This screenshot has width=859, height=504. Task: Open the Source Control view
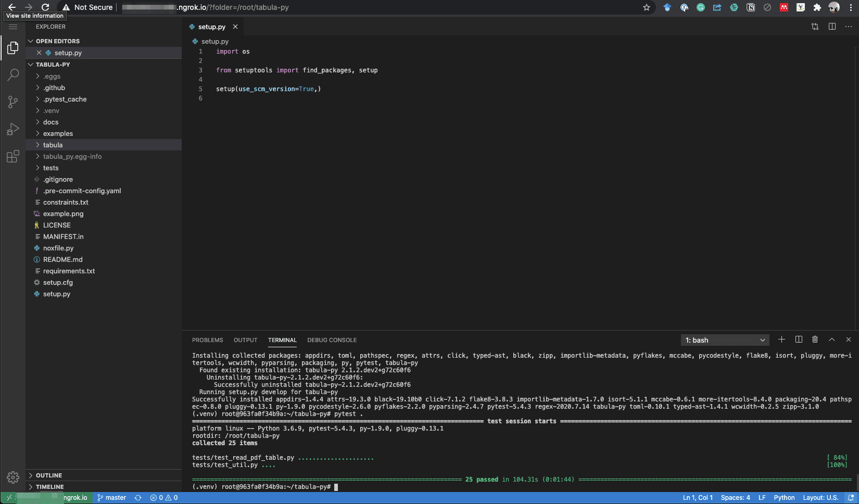point(13,102)
